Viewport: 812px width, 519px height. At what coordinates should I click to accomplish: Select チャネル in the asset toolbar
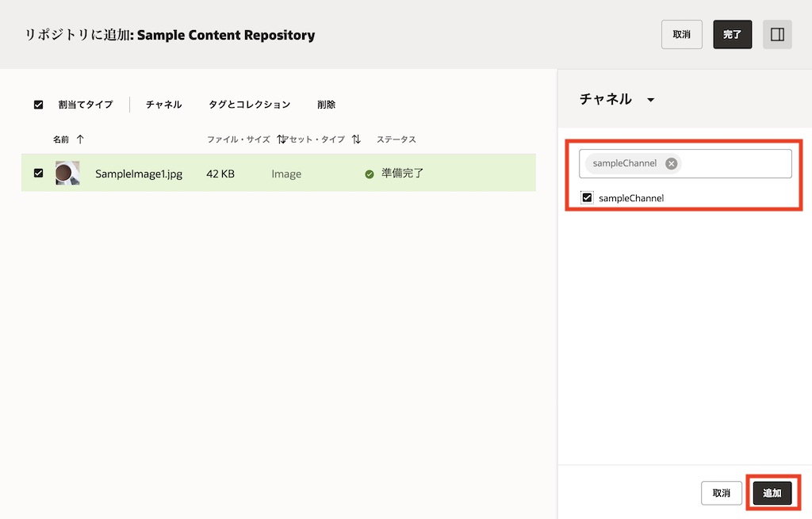[x=163, y=105]
